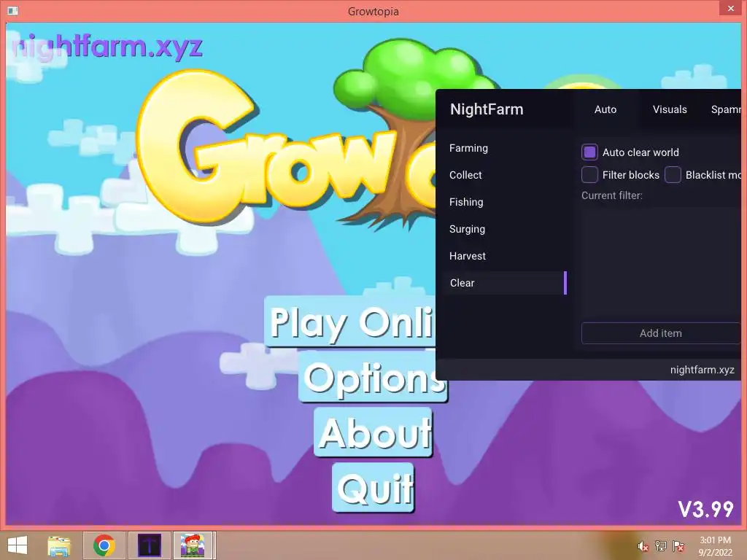The height and width of the screenshot is (560, 747).
Task: Click the taskbar clock showing 3:01 PM
Action: pyautogui.click(x=715, y=545)
